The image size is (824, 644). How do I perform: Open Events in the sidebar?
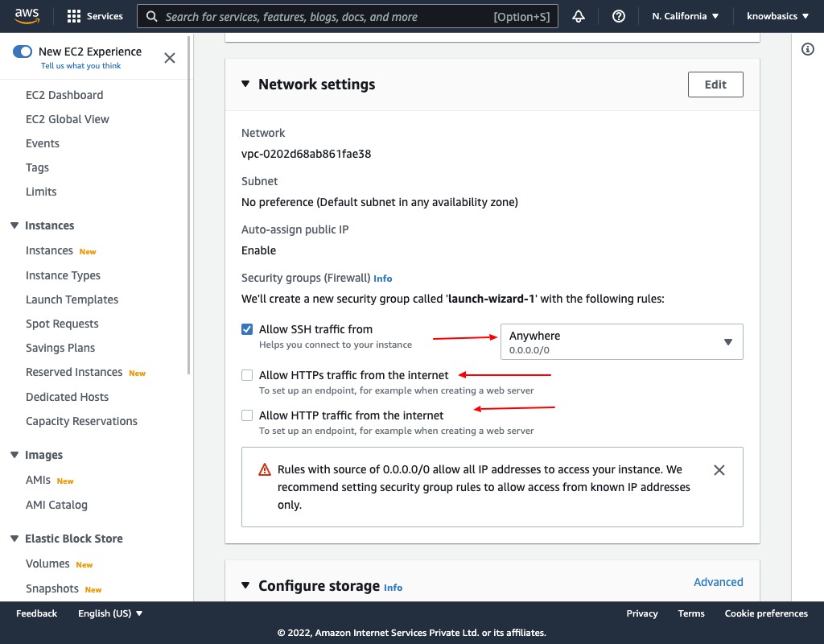[43, 143]
